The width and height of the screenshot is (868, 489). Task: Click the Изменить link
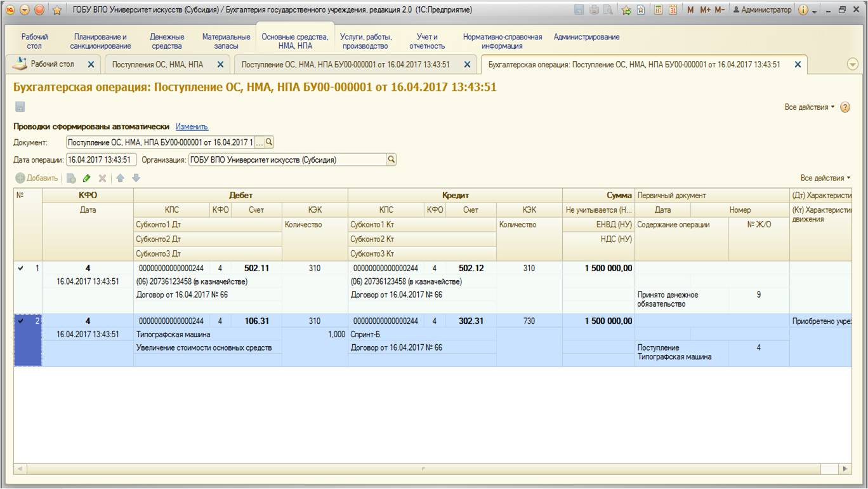192,127
